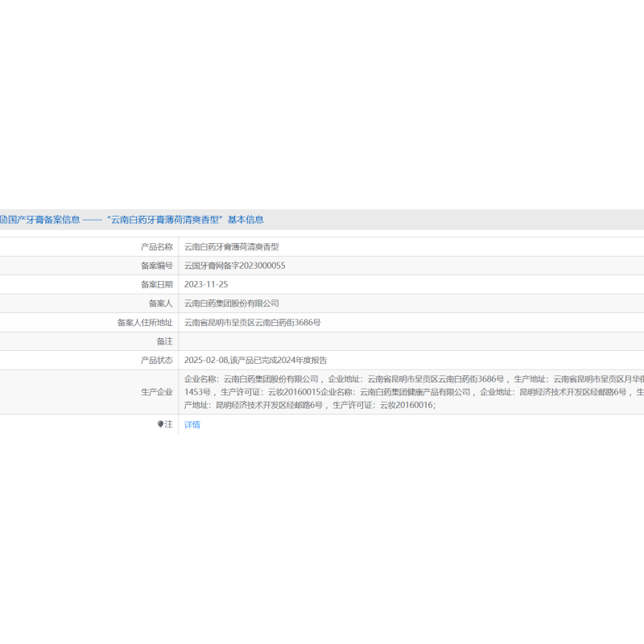
Task: Select the 备案人 row label
Action: 160,303
